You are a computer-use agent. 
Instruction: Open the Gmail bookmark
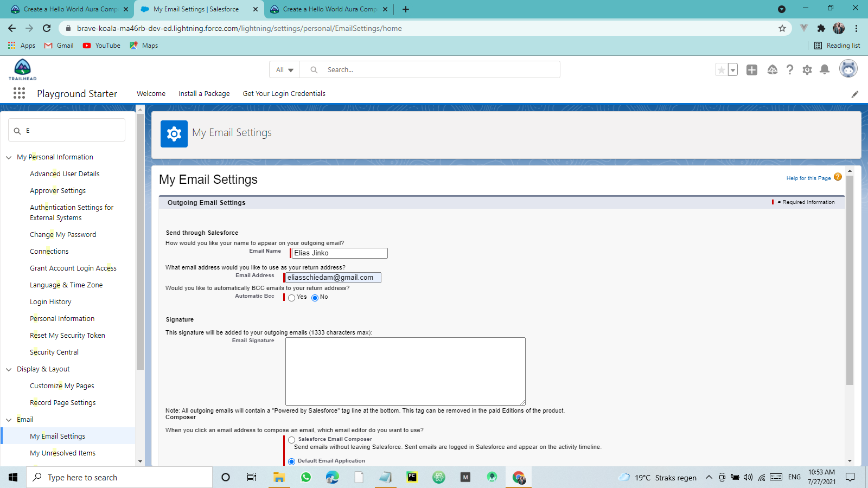tap(59, 46)
